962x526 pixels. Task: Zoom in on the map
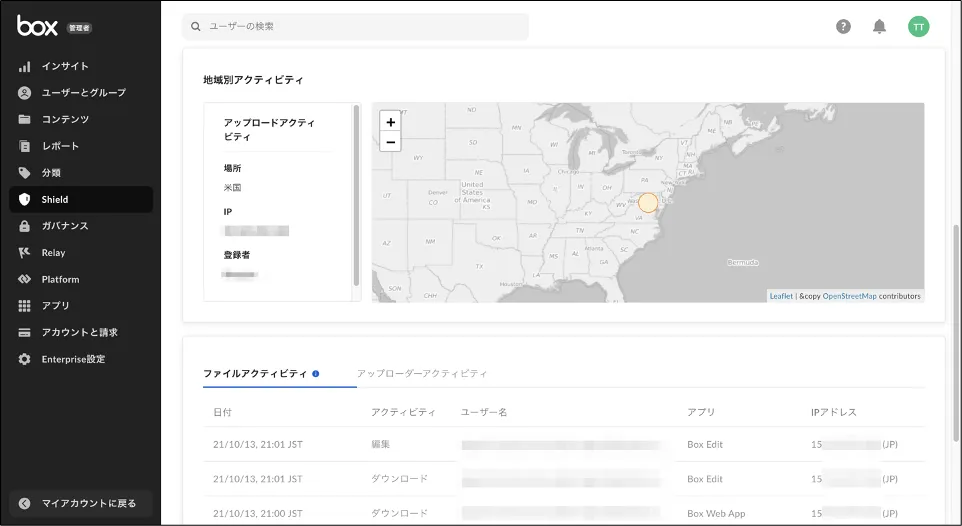click(390, 122)
